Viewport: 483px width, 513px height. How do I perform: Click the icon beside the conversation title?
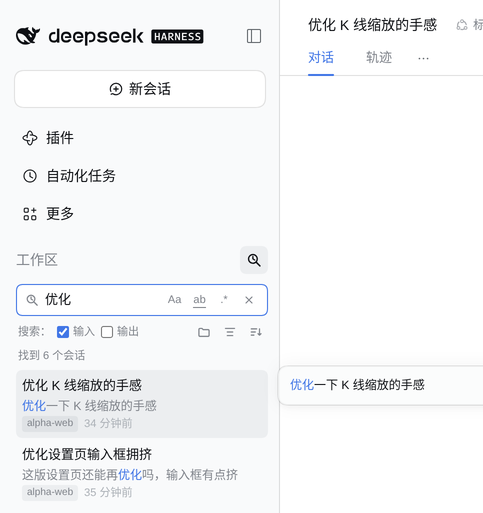462,25
